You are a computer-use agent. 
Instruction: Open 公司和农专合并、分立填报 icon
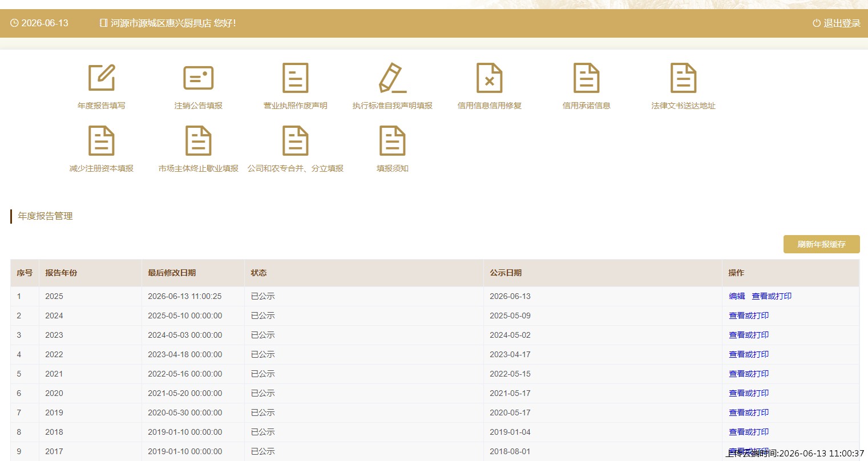click(x=296, y=140)
